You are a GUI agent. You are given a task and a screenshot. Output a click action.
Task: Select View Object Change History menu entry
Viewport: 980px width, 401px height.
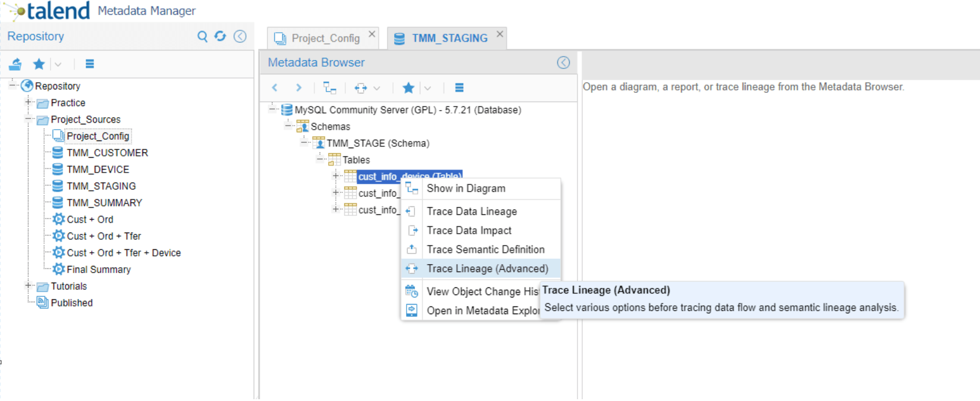coord(472,292)
